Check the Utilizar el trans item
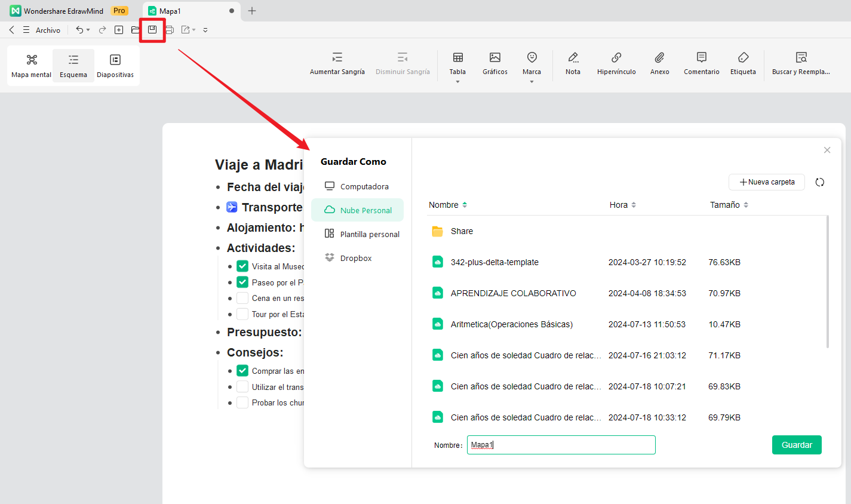This screenshot has width=851, height=504. coord(242,387)
